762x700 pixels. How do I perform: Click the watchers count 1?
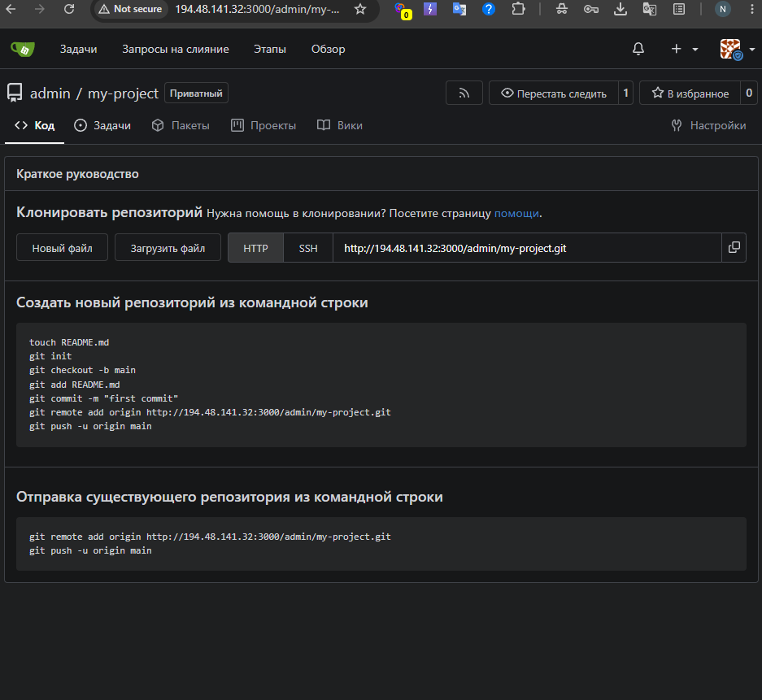[626, 93]
